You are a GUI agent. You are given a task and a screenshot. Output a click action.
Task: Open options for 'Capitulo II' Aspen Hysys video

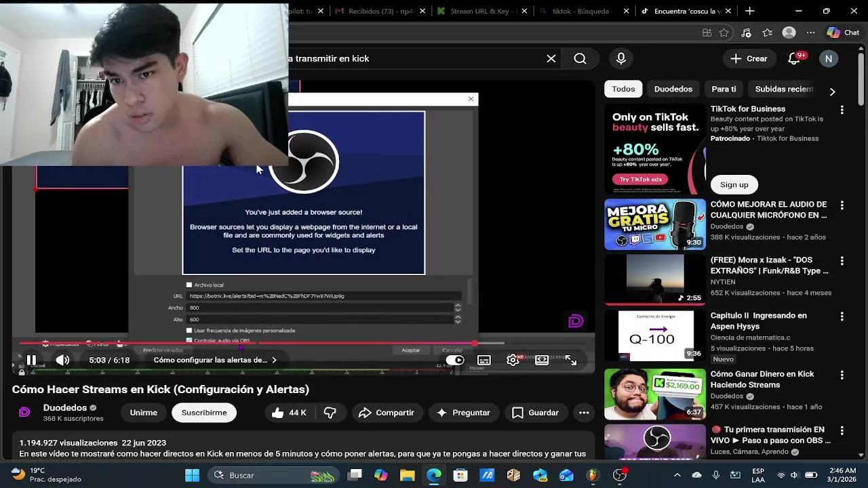point(842,317)
